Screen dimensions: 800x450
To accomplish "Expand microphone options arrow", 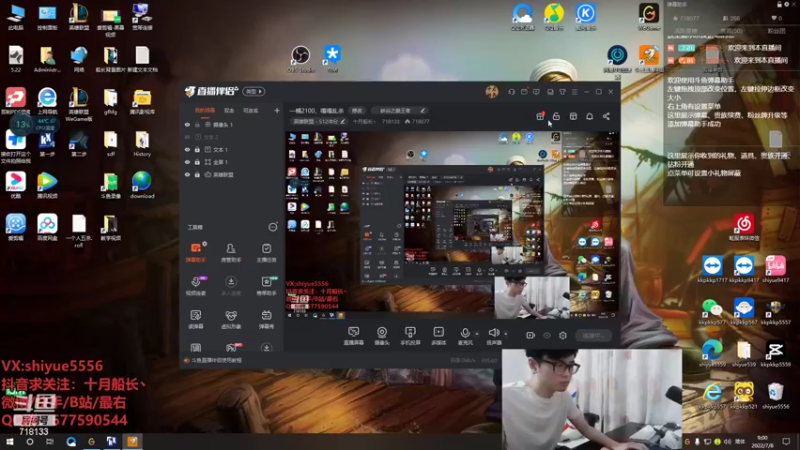I will (x=477, y=334).
